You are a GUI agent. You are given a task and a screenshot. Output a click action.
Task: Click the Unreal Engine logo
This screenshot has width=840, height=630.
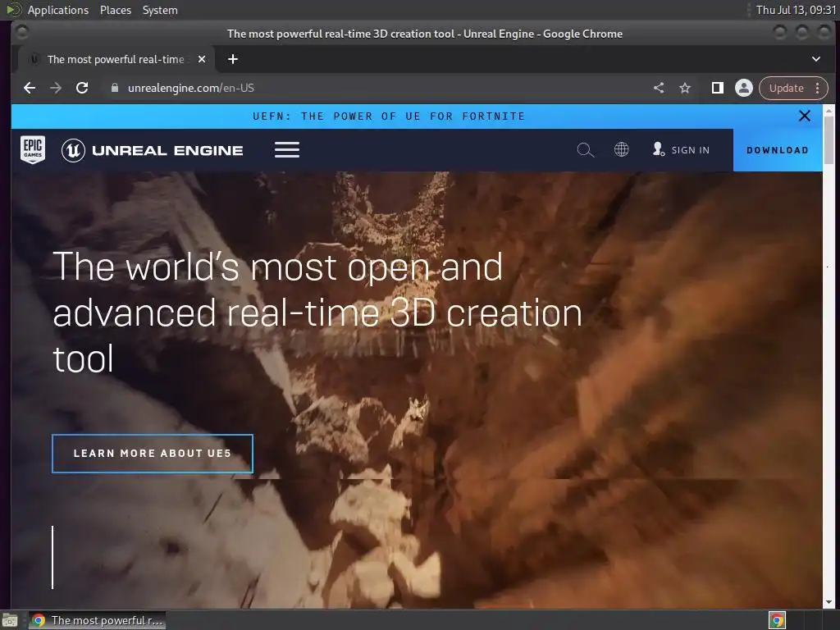coord(152,150)
